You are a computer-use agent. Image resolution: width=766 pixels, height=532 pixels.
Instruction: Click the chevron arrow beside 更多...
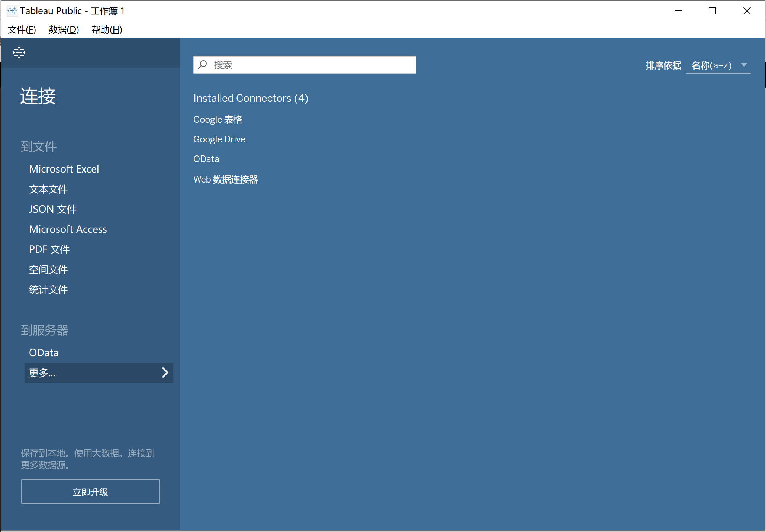coord(165,373)
